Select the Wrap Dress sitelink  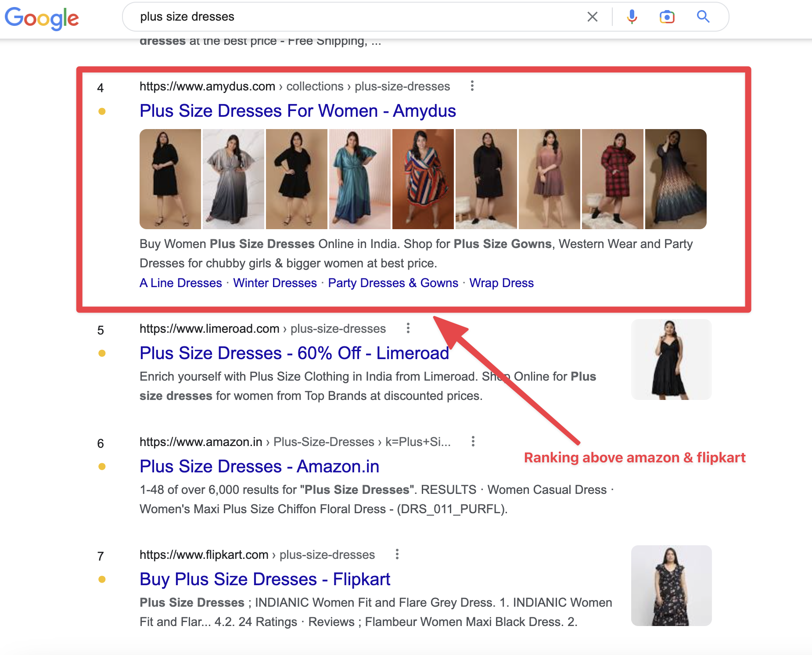[501, 283]
